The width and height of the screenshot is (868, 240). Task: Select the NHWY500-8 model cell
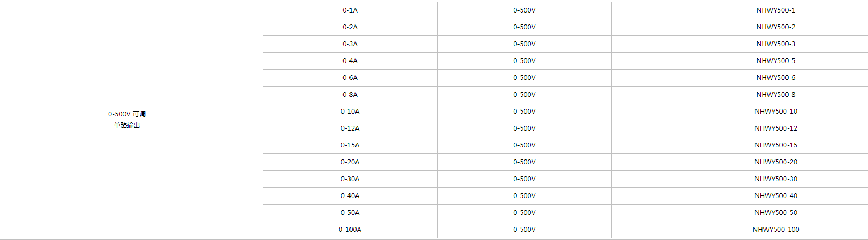776,95
